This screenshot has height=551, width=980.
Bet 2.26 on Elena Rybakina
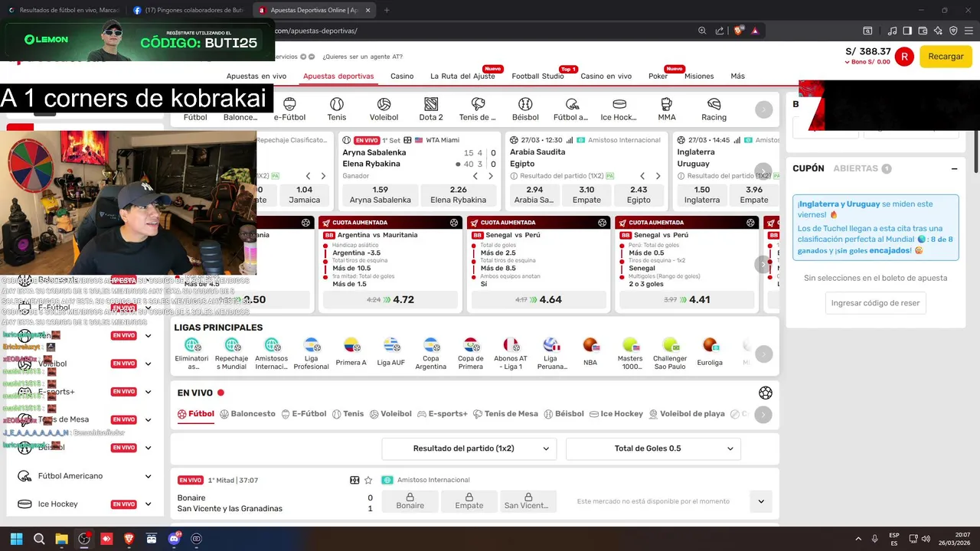459,195
